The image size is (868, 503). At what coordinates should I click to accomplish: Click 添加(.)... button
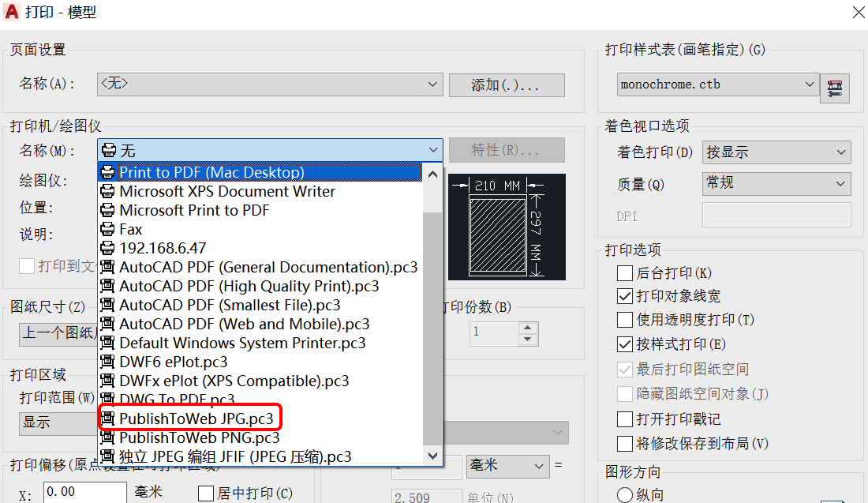(x=507, y=85)
